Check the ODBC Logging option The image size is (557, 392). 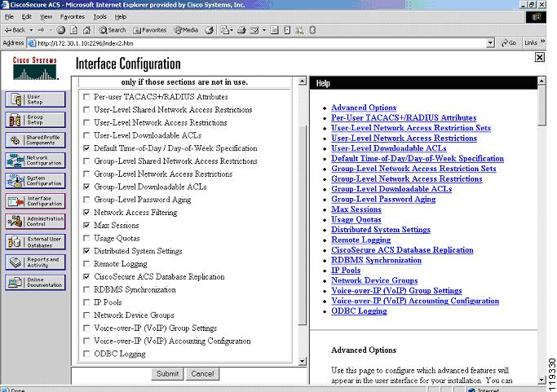point(86,354)
